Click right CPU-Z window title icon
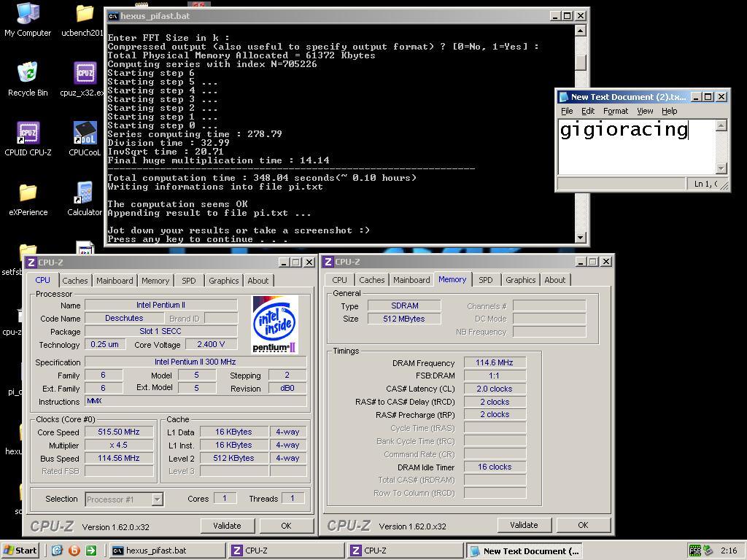747x560 pixels. click(x=328, y=262)
